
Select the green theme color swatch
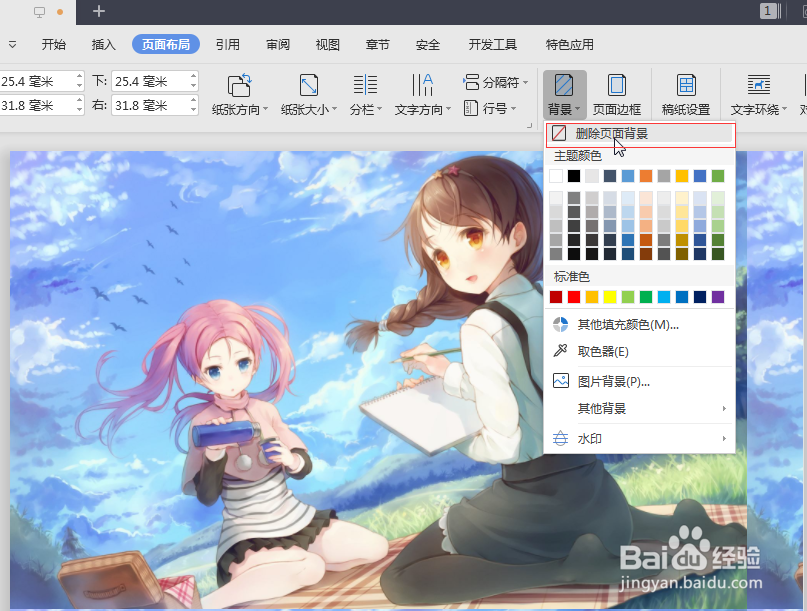coord(718,176)
